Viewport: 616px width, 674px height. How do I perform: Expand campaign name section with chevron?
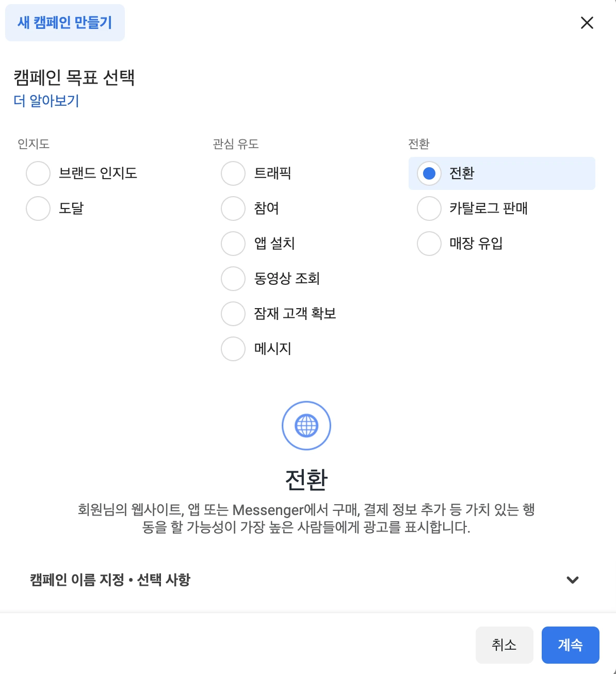pos(573,580)
